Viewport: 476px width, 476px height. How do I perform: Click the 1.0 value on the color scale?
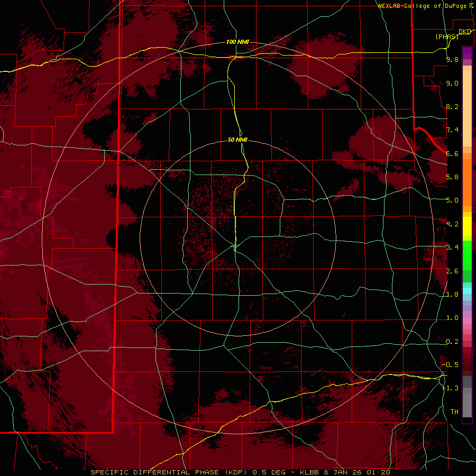pos(452,318)
